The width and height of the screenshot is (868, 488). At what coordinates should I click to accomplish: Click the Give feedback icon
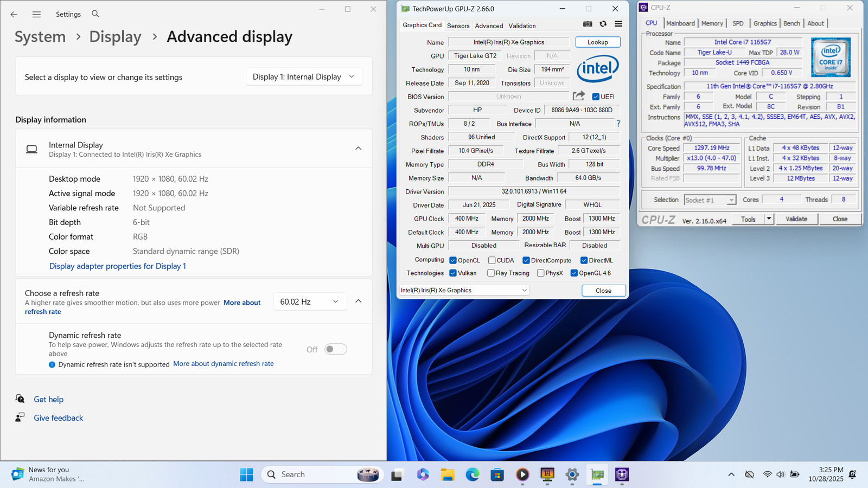(x=20, y=418)
